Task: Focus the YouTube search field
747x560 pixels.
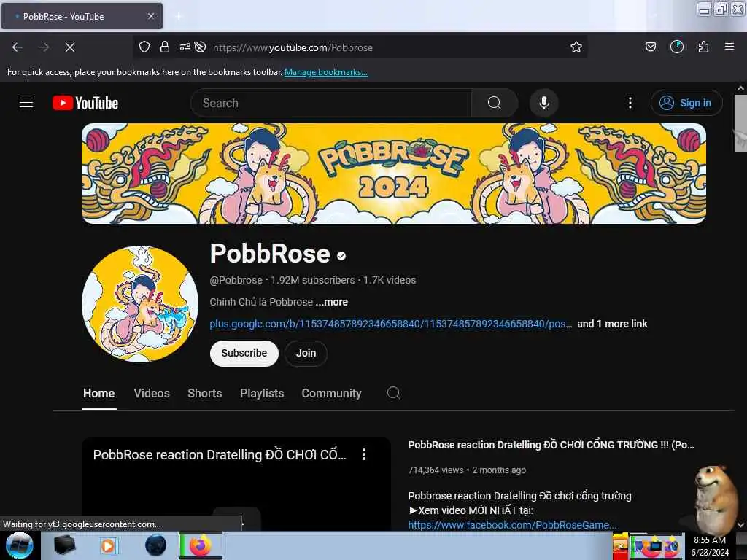Action: [x=331, y=103]
